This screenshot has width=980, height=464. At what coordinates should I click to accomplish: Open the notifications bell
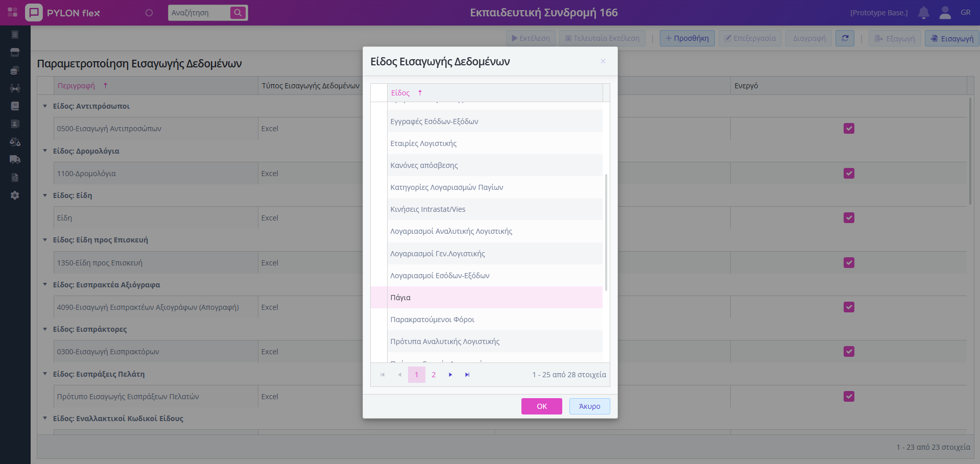(x=923, y=13)
